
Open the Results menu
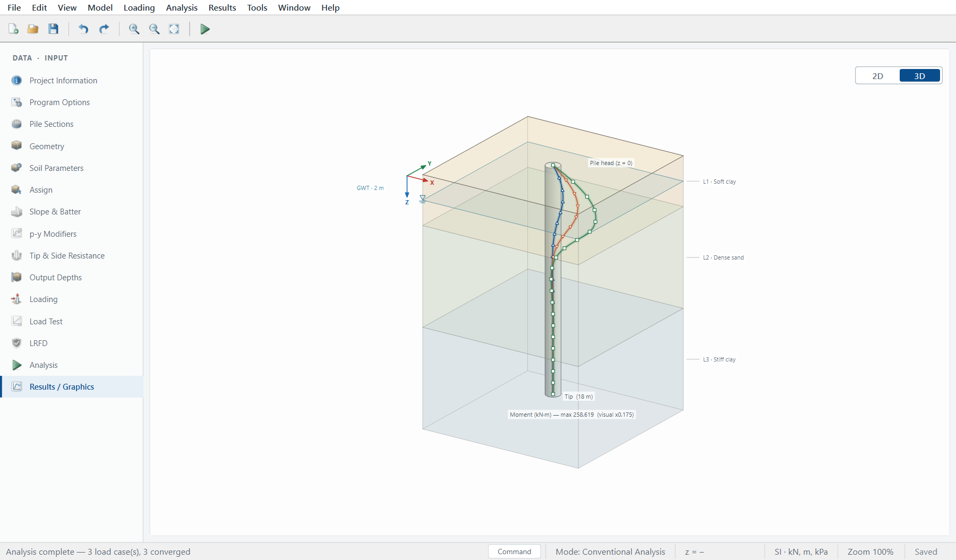[222, 7]
